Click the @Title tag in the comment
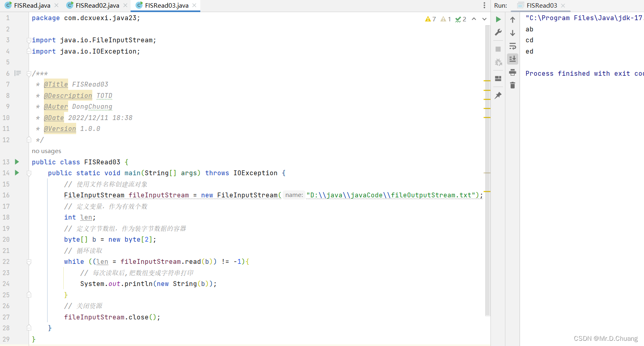Image resolution: width=644 pixels, height=346 pixels. (56, 84)
